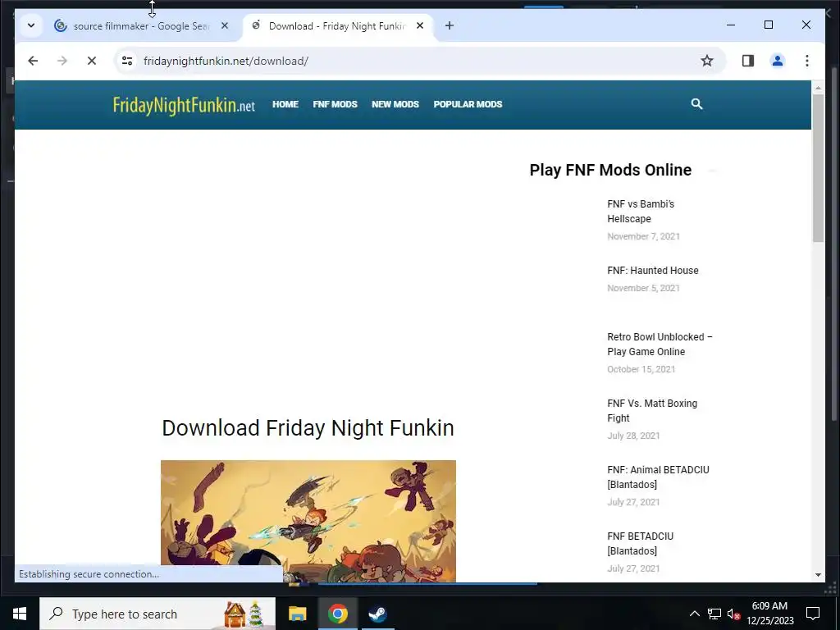Viewport: 840px width, 630px height.
Task: Close the Download - Friday Night Funkin tab
Action: [x=420, y=25]
